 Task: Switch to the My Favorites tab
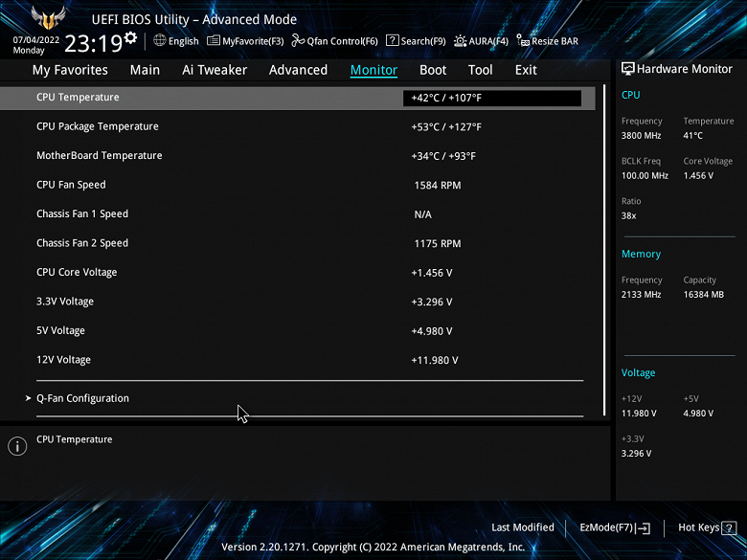pos(70,70)
